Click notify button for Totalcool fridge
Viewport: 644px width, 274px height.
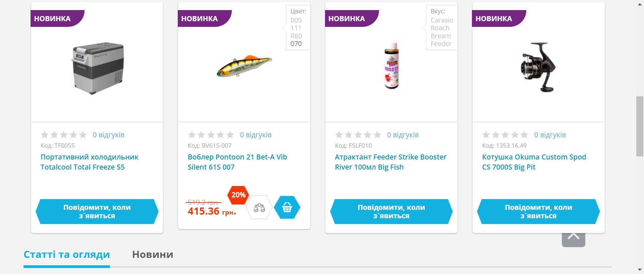tap(97, 212)
